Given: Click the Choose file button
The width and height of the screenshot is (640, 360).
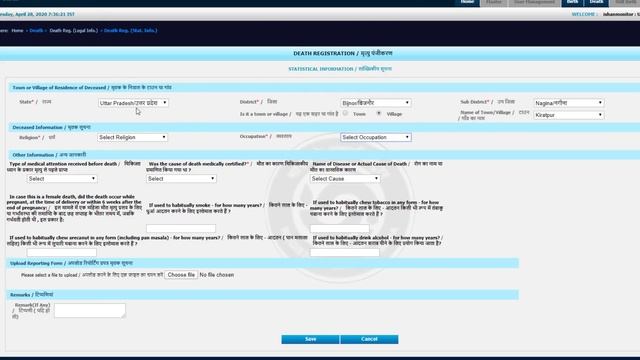Looking at the screenshot, I should click(181, 275).
